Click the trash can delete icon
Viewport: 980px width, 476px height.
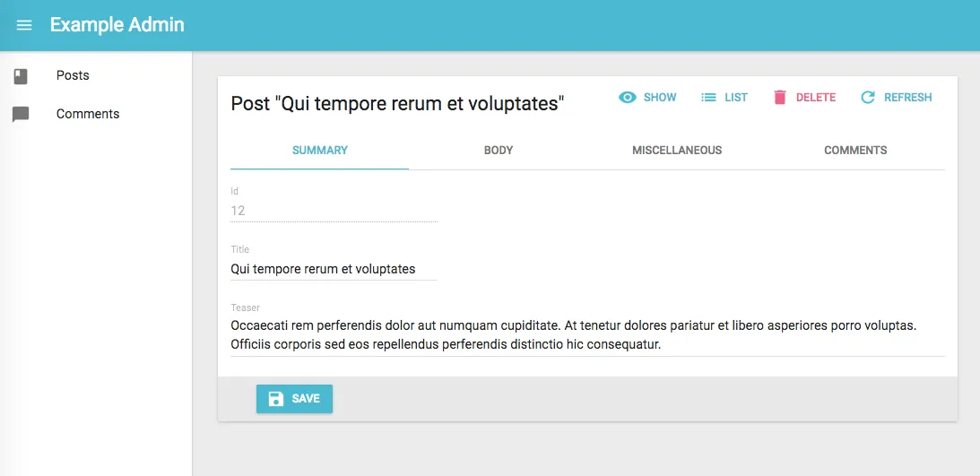point(780,98)
